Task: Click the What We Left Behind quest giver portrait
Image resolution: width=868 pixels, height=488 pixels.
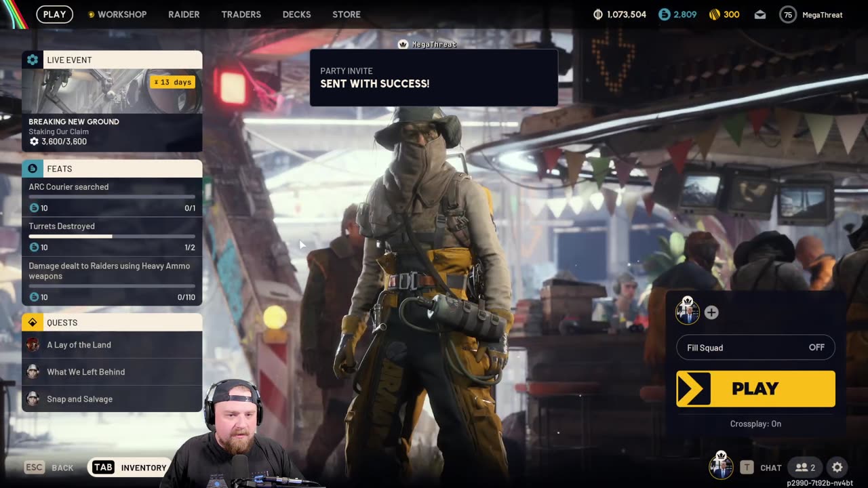Action: pyautogui.click(x=33, y=372)
